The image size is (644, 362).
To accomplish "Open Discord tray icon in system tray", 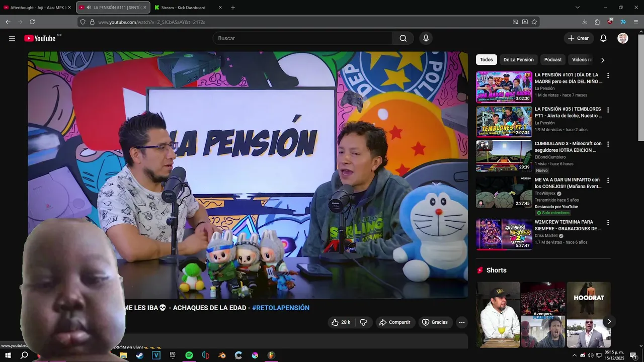I will pos(583,355).
